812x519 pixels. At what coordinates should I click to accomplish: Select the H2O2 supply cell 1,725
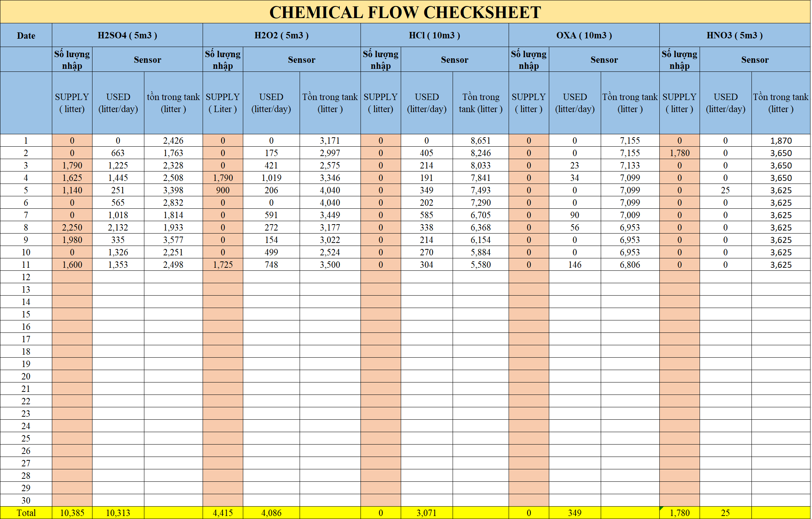tap(223, 265)
